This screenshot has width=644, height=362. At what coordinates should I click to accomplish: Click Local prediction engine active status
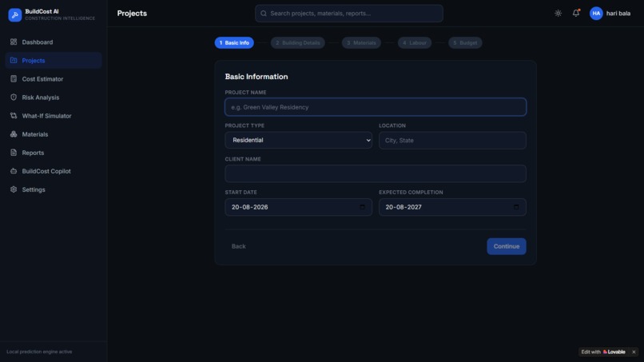click(39, 352)
